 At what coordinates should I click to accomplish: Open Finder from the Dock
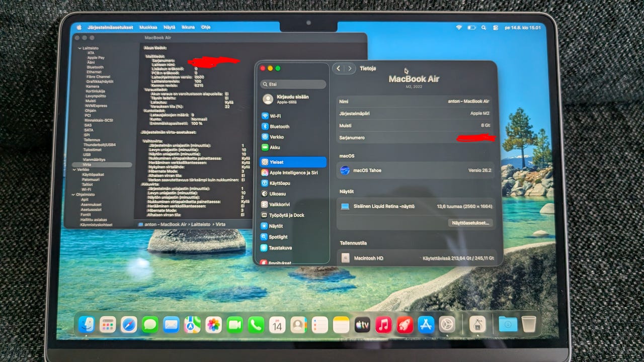(86, 325)
